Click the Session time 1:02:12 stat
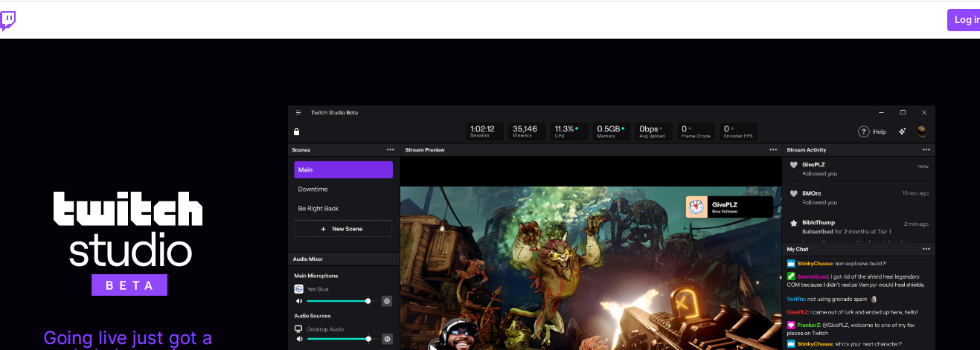980x350 pixels. [485, 132]
